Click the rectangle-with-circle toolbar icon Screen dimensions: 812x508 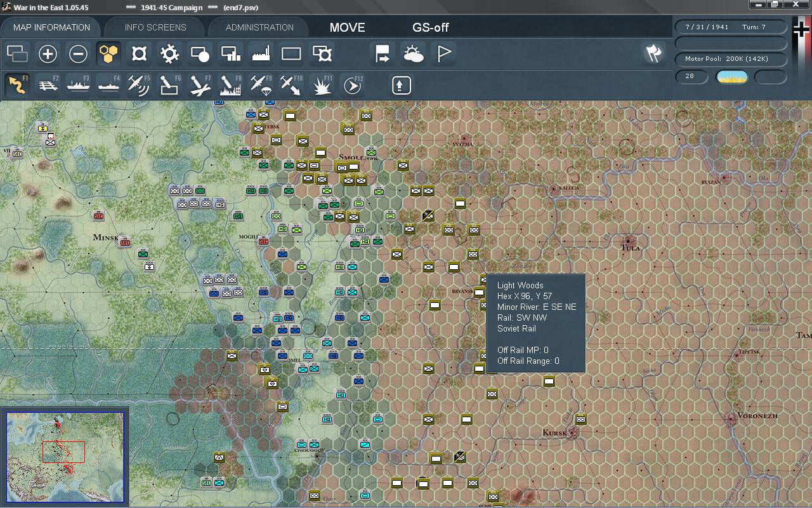(x=200, y=54)
